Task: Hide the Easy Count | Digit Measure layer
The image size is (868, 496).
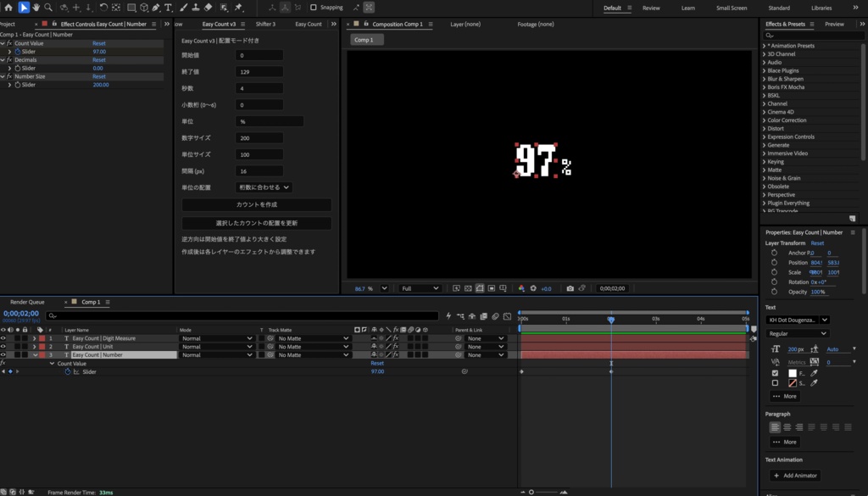Action: pyautogui.click(x=3, y=338)
